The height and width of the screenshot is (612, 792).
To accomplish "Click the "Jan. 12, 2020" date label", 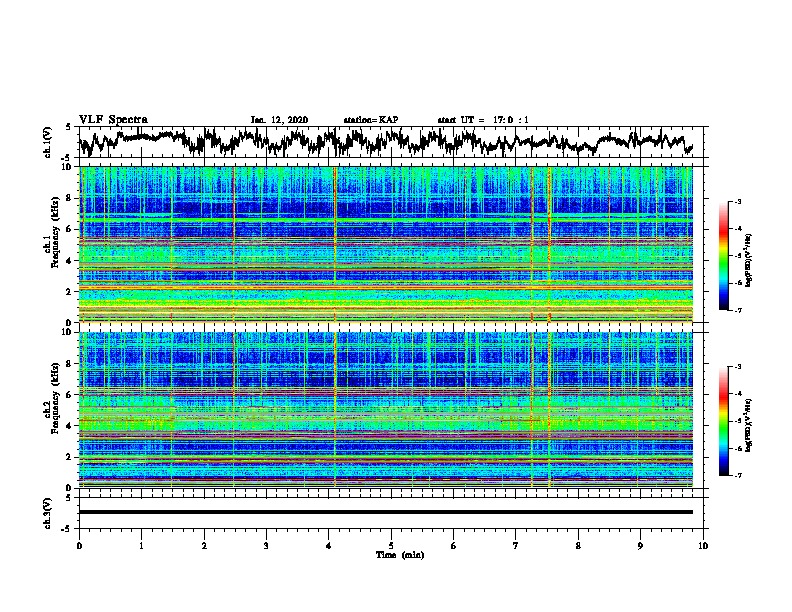I will click(x=279, y=120).
